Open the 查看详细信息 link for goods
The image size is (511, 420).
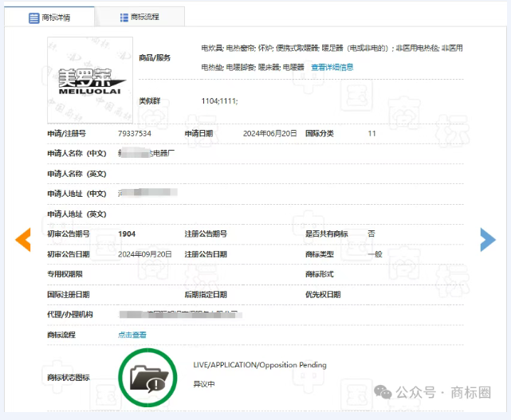332,68
